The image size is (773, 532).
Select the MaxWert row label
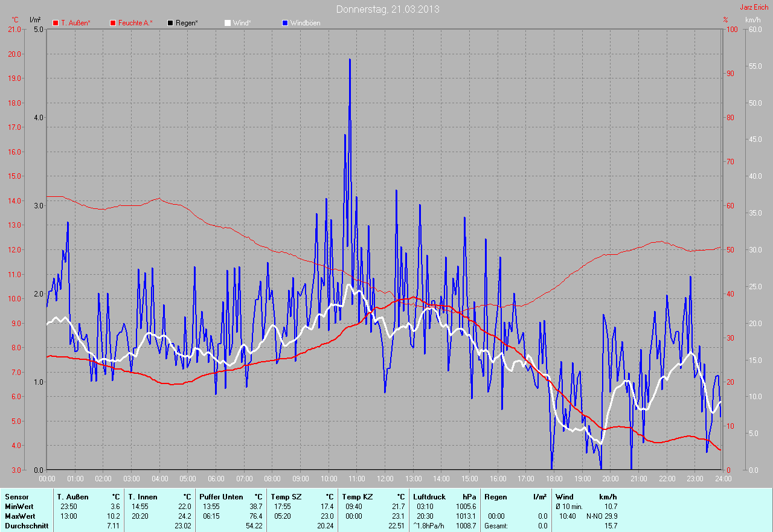(x=19, y=516)
